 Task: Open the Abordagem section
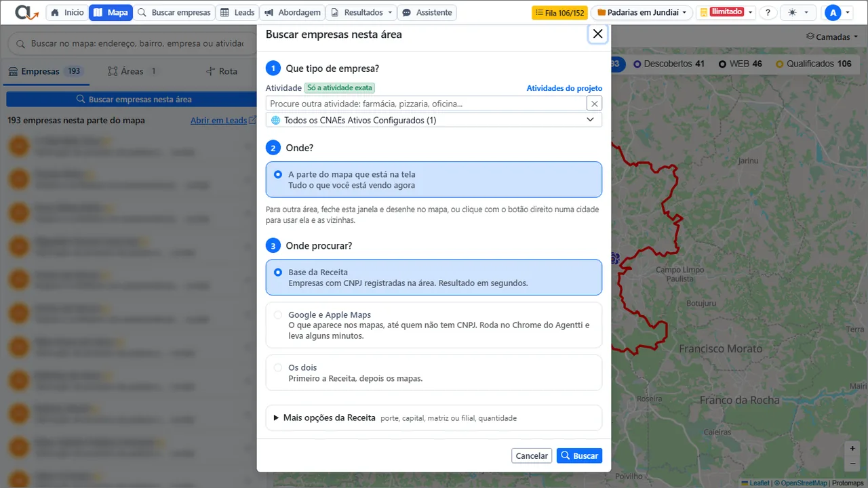[x=292, y=13]
